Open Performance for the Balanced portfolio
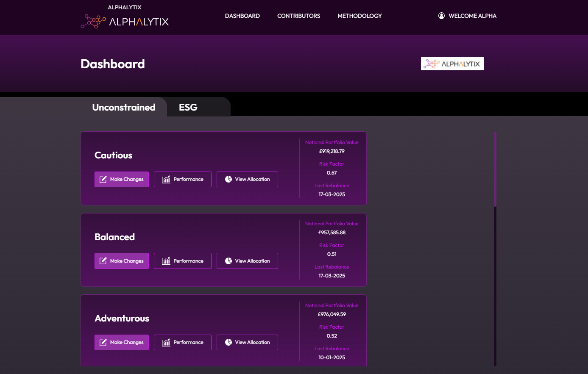Image resolution: width=588 pixels, height=374 pixels. [183, 261]
